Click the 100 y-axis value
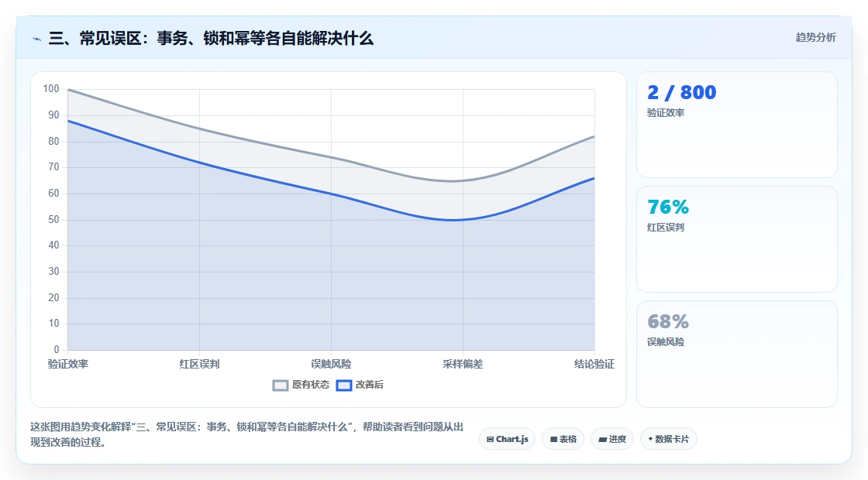 51,88
